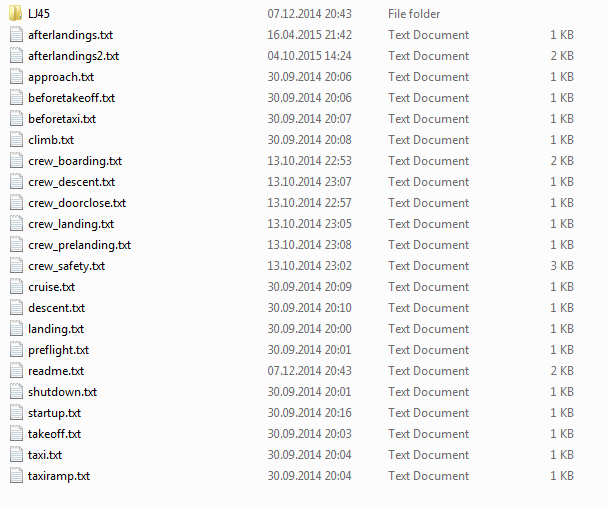Select the afterlandings2.txt file name

click(73, 56)
